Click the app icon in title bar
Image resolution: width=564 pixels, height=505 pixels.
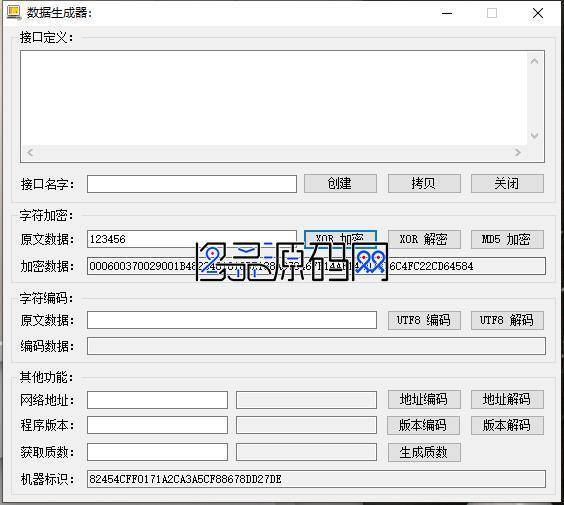click(x=14, y=13)
